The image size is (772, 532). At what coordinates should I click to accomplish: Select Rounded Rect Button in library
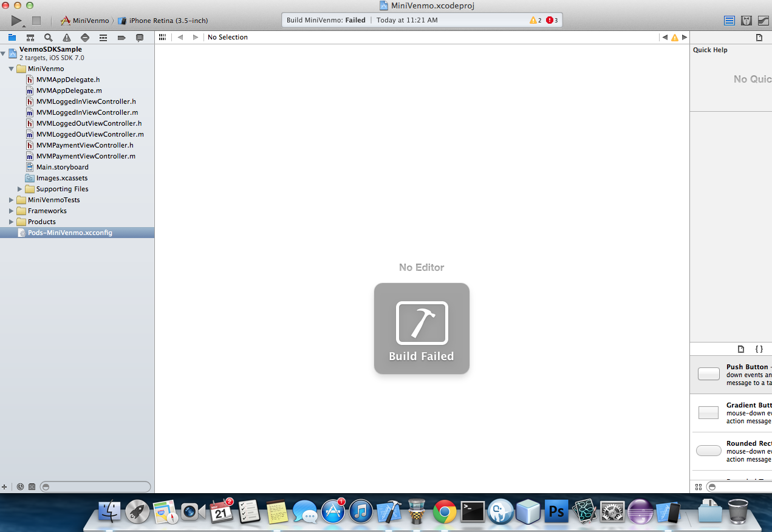(731, 451)
